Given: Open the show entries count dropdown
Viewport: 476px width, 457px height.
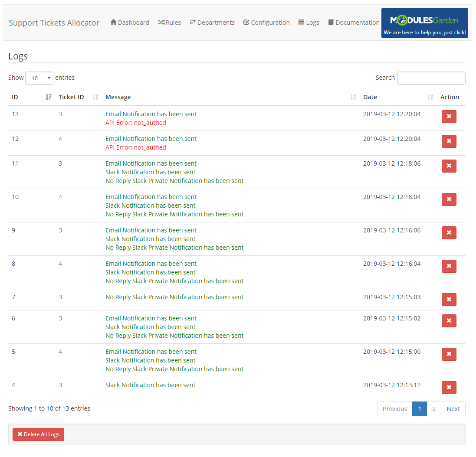Looking at the screenshot, I should coord(39,78).
